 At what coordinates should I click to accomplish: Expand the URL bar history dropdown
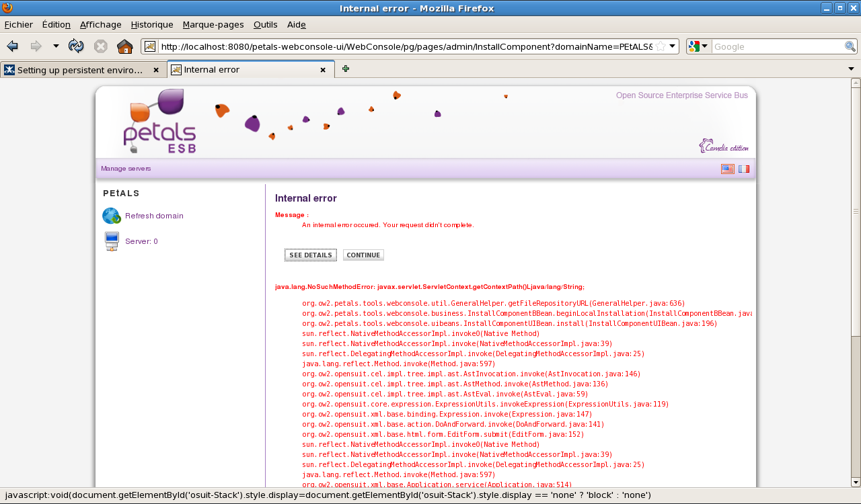(x=672, y=46)
